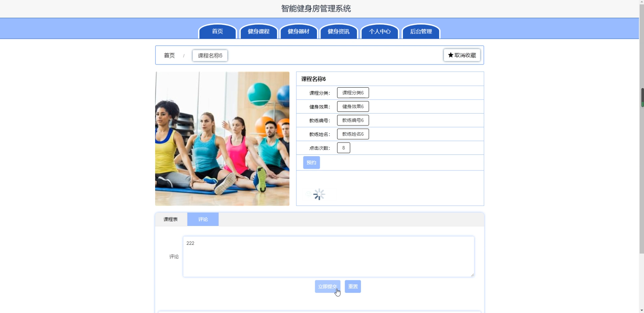644x313 pixels.
Task: Open 个人中心 from the navigation bar
Action: [x=380, y=31]
